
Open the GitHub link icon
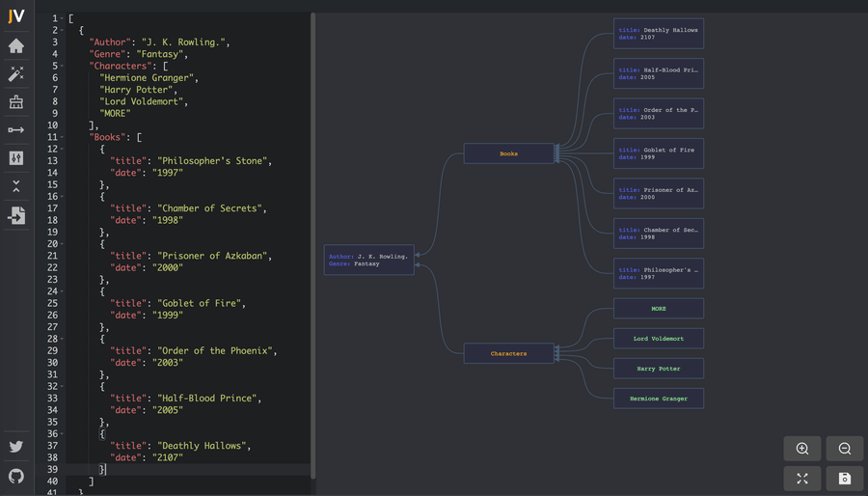[16, 476]
